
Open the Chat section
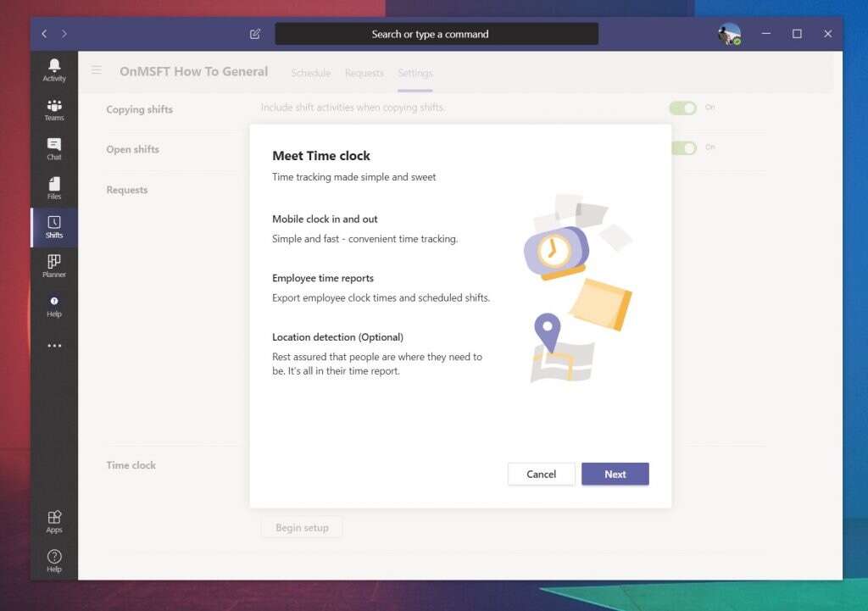53,149
